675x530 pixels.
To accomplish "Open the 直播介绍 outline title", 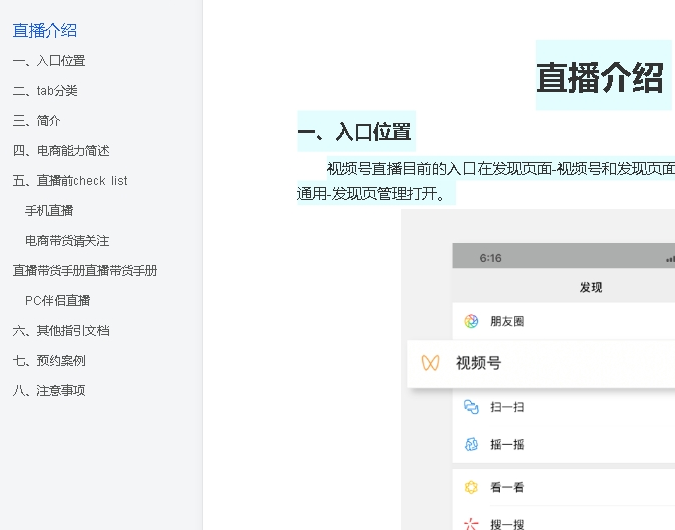I will click(45, 30).
